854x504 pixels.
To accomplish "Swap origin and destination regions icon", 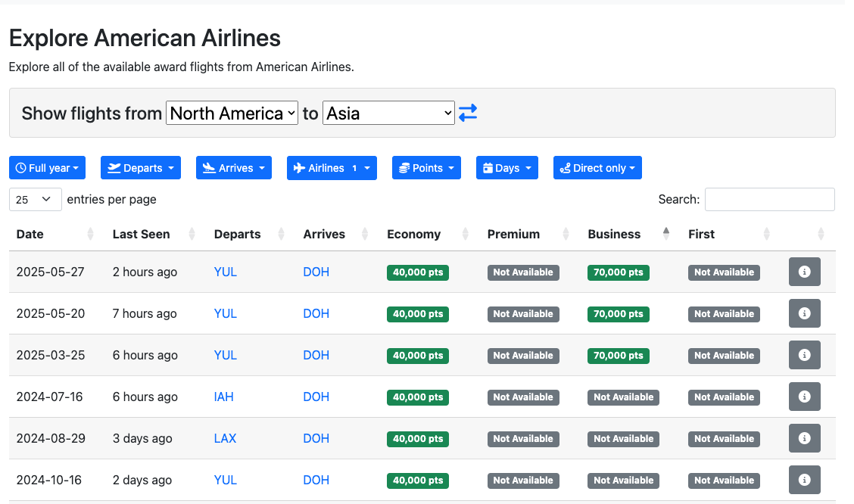I will 468,114.
